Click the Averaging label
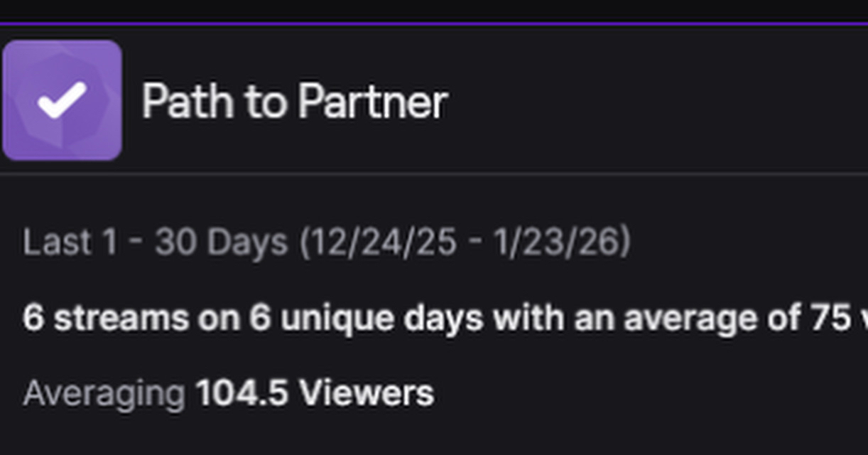 [104, 393]
